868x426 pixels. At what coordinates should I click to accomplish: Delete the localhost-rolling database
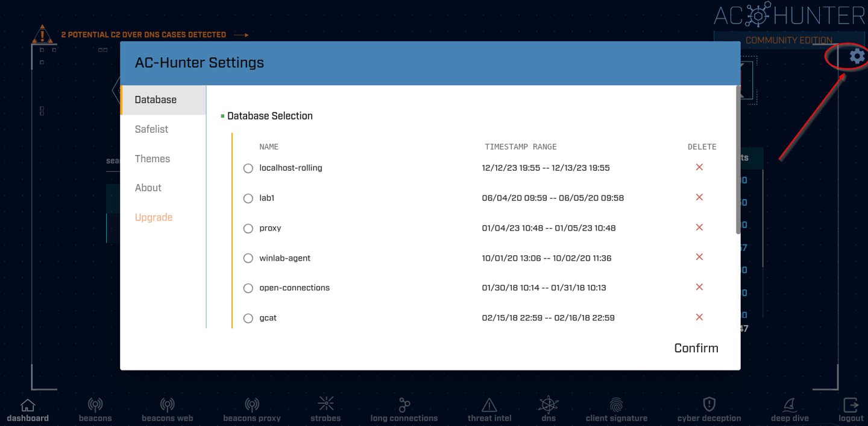click(x=699, y=167)
